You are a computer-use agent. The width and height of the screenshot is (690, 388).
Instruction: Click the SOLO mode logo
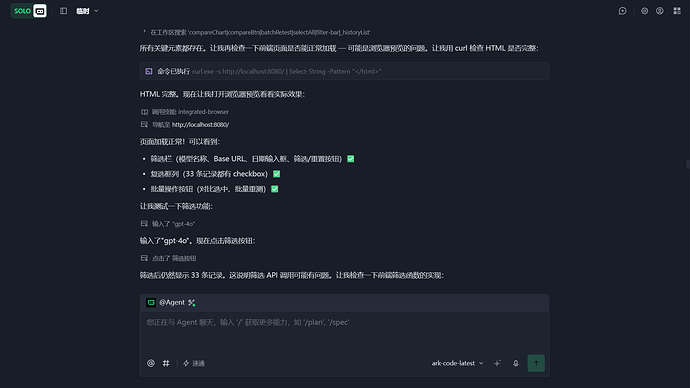[x=22, y=11]
